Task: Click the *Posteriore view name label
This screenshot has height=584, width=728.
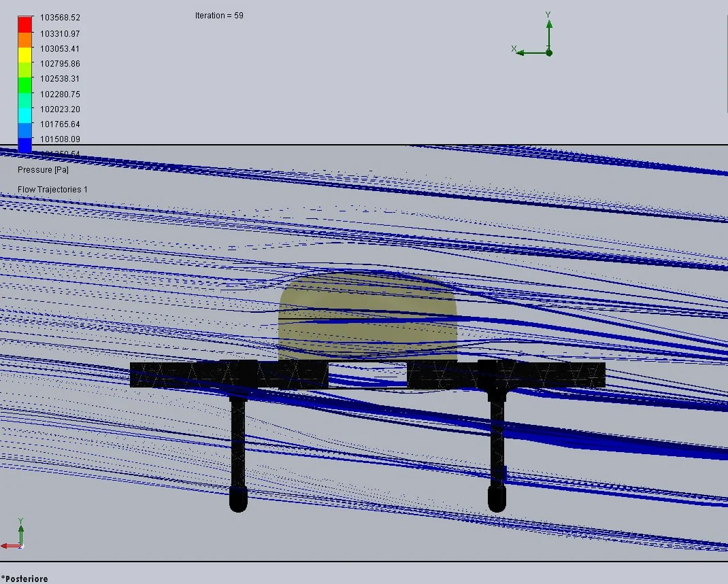Action: [24, 579]
